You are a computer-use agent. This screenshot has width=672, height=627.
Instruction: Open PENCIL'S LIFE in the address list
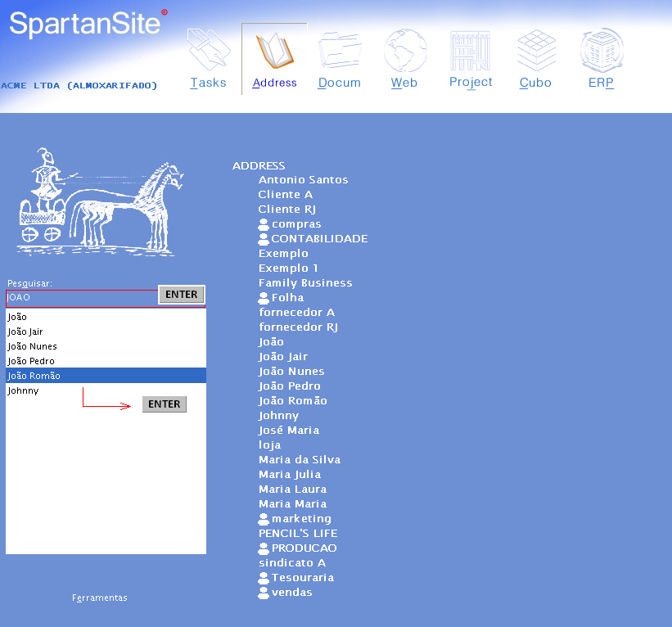click(x=298, y=534)
